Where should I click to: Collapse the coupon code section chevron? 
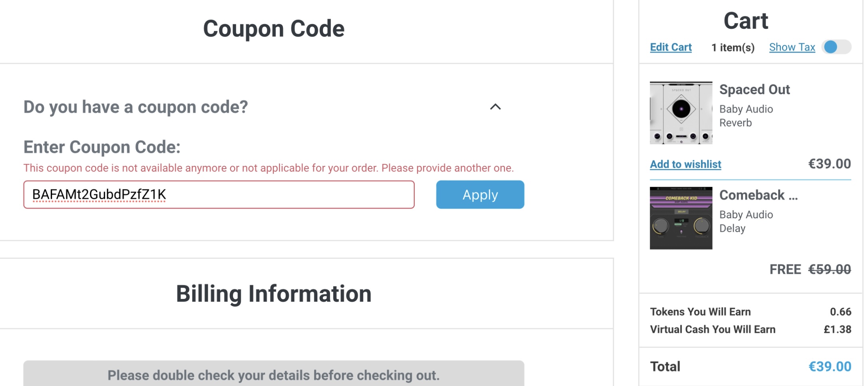(495, 107)
